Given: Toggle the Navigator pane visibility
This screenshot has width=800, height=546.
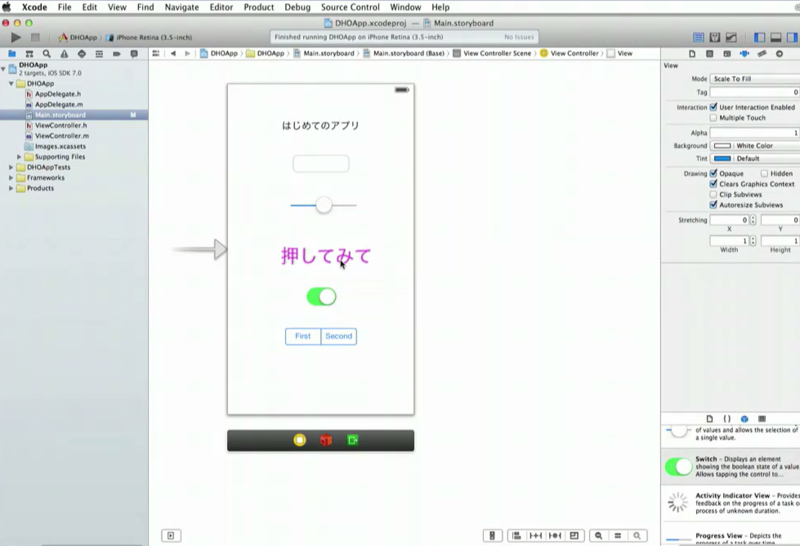Looking at the screenshot, I should [x=760, y=37].
